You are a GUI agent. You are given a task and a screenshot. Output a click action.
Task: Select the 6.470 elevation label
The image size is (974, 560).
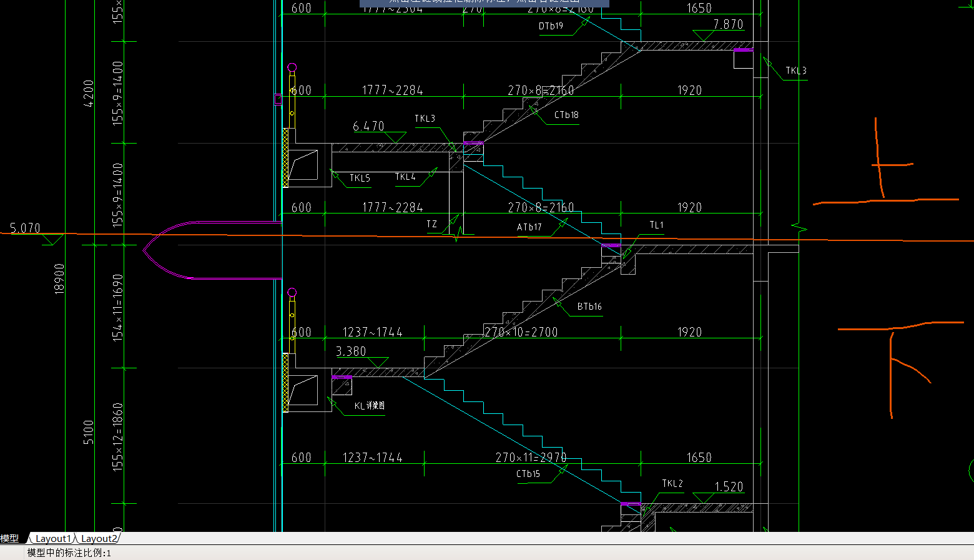368,126
